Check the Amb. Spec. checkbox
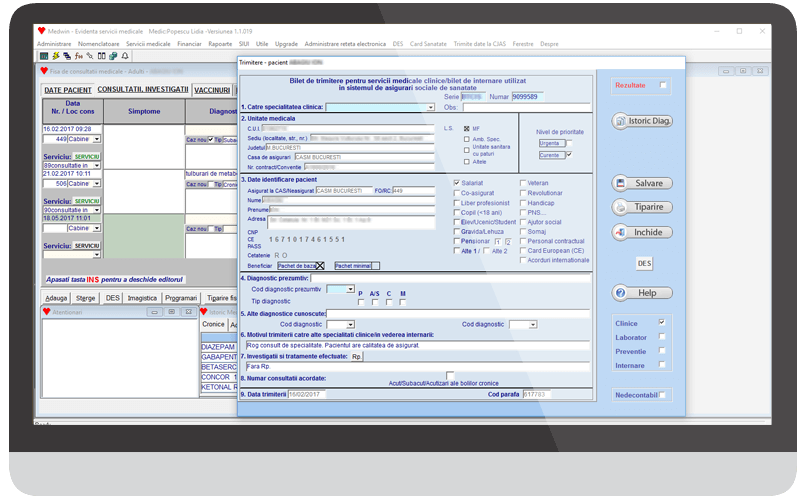This screenshot has width=806, height=500. (x=467, y=139)
